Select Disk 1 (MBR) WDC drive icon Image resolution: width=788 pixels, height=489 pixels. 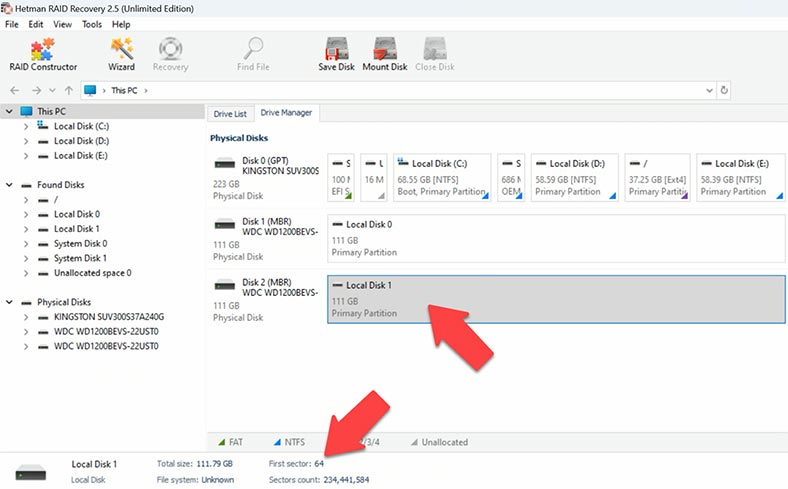[x=225, y=224]
